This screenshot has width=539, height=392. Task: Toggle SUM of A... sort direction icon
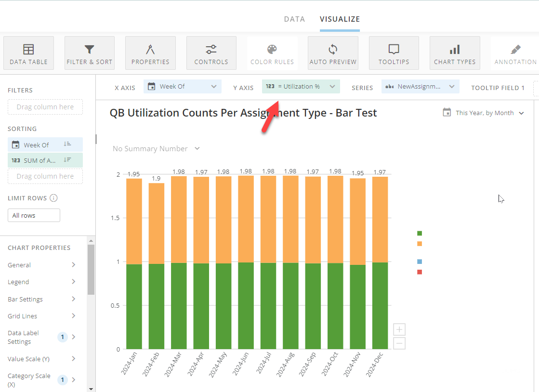coord(67,160)
